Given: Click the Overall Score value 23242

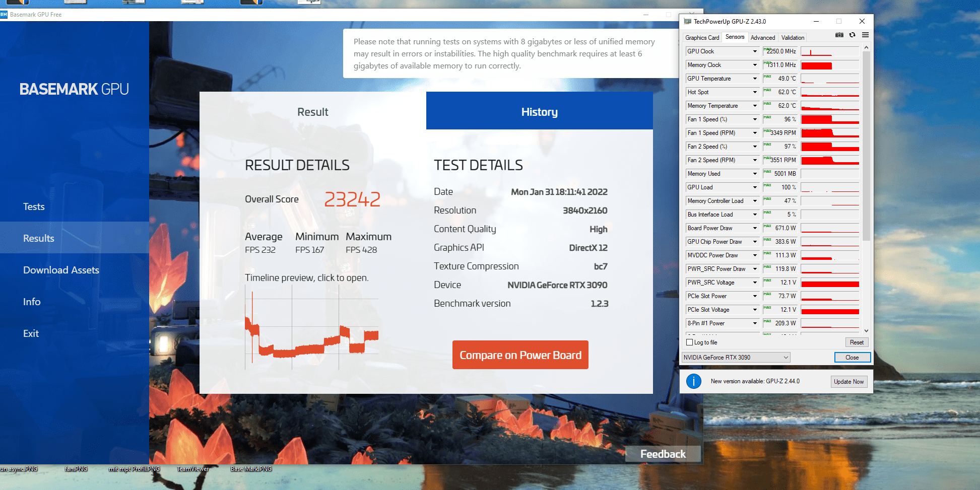Looking at the screenshot, I should point(352,199).
